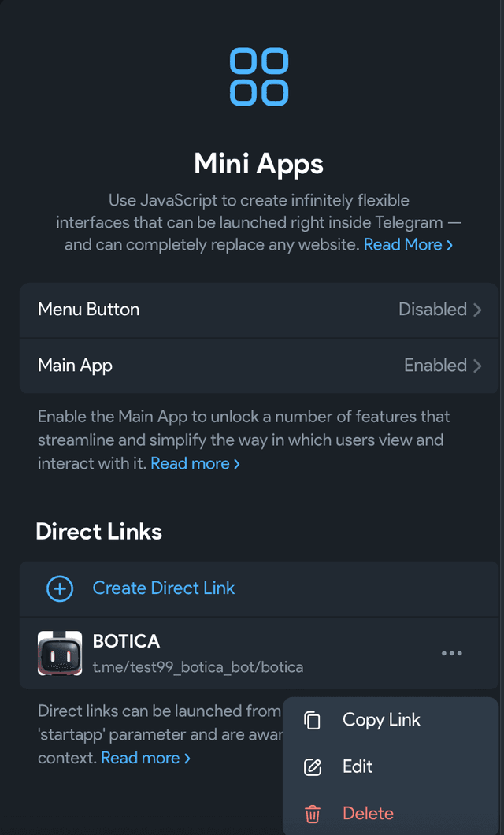Toggle the three-dot options menu for BOTICA
The height and width of the screenshot is (835, 504).
pyautogui.click(x=452, y=653)
